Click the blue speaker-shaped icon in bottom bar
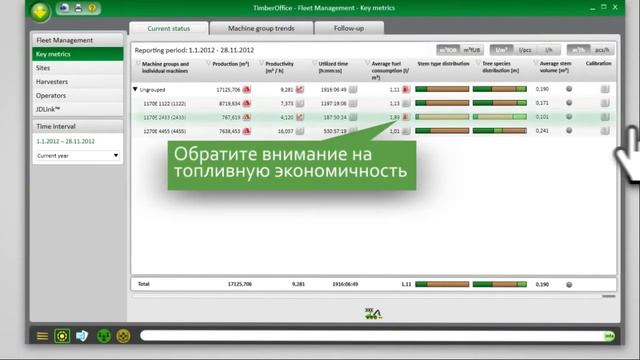Image resolution: width=640 pixels, height=360 pixels. click(82, 336)
